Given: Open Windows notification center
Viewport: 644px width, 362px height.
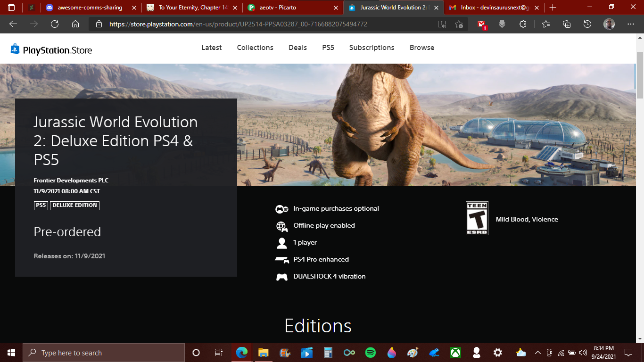Looking at the screenshot, I should pos(628,353).
